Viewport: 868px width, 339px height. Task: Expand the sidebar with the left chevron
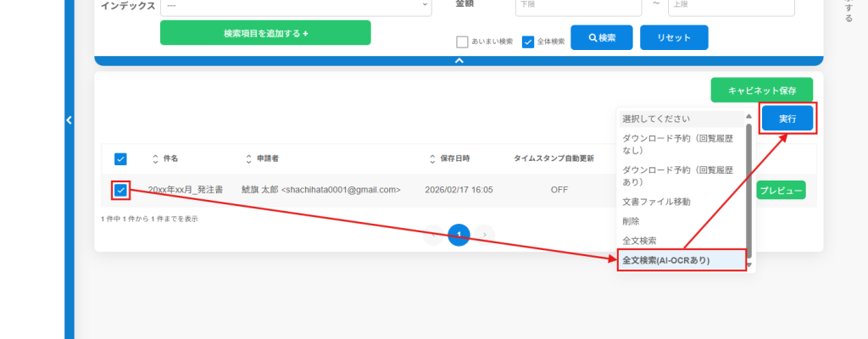[70, 121]
